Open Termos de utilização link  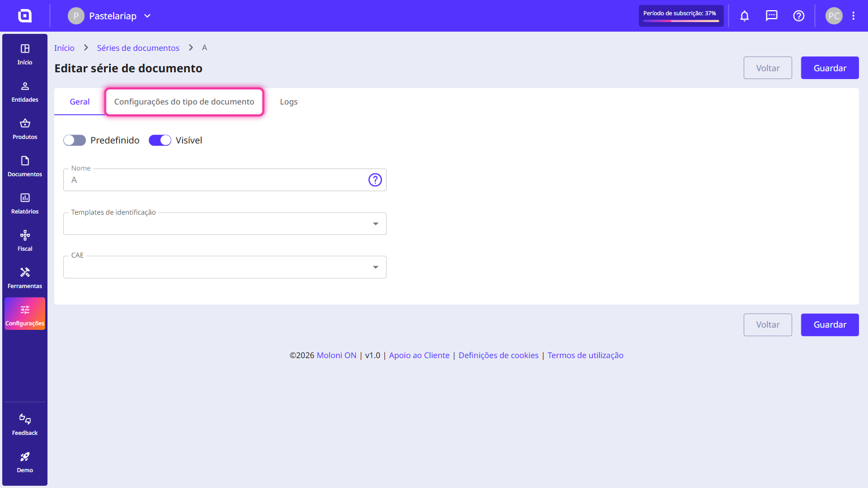click(x=585, y=355)
